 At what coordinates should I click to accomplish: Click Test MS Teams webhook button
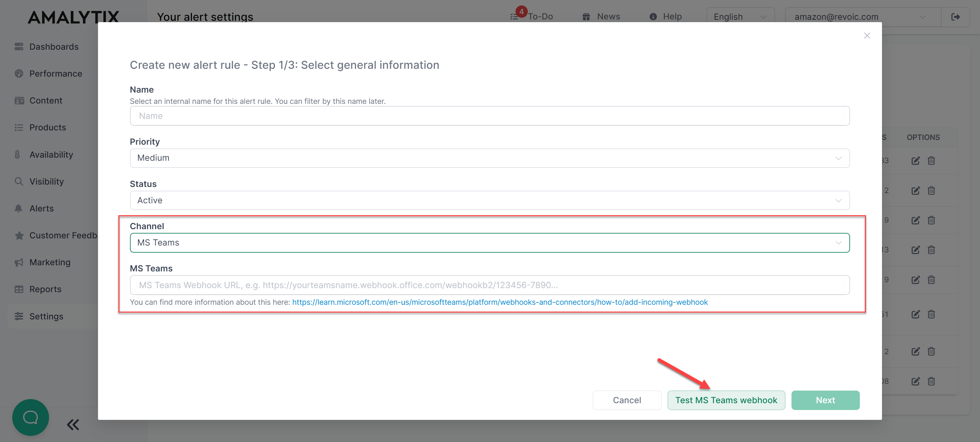726,400
